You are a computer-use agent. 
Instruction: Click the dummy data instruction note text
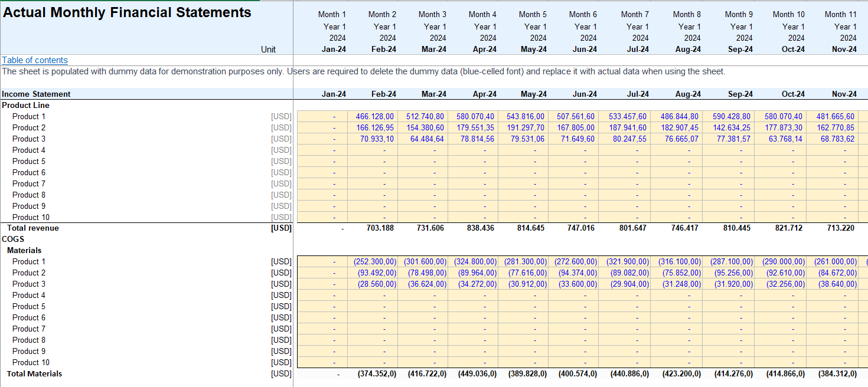point(363,71)
